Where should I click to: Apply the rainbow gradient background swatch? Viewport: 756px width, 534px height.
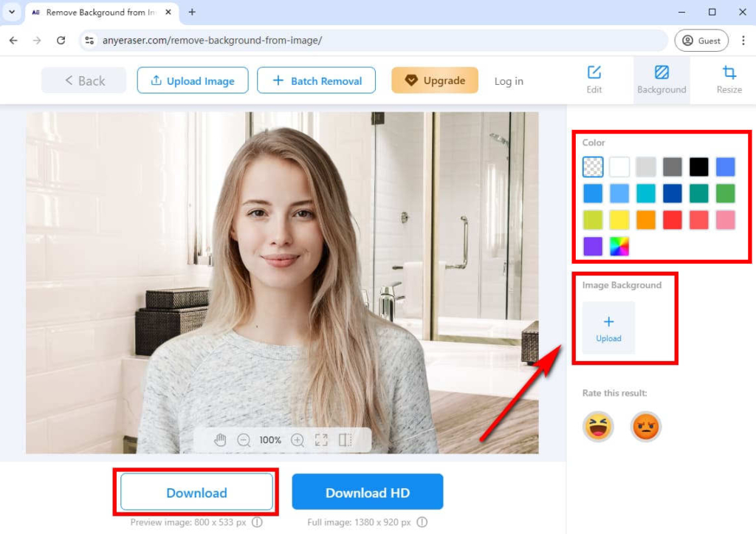(x=619, y=246)
